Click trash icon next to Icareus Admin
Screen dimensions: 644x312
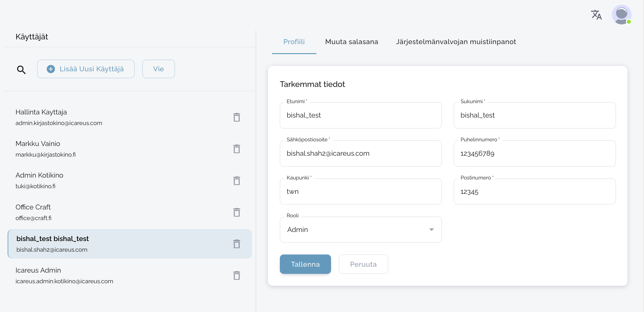[x=237, y=275]
